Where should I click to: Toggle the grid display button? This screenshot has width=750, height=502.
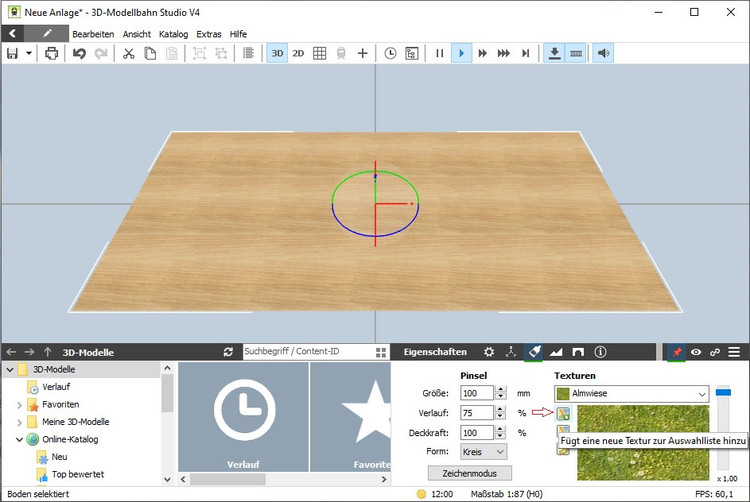coord(320,53)
